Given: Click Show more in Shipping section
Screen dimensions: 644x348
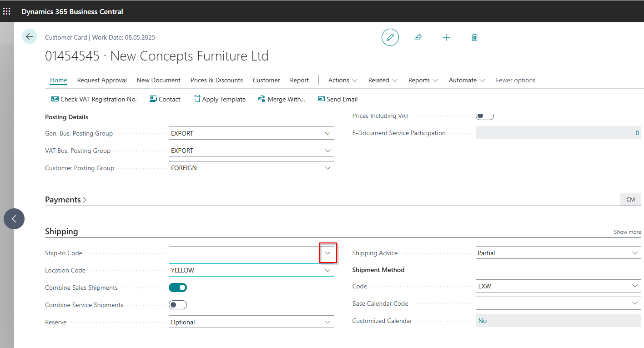Looking at the screenshot, I should coord(627,232).
